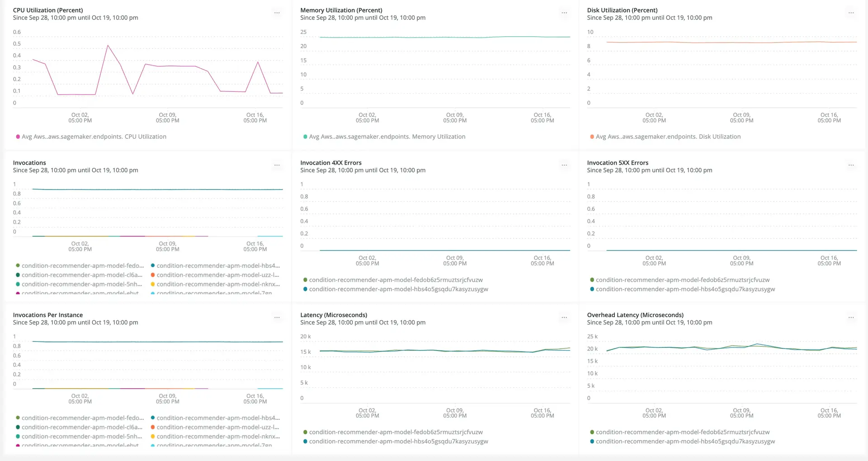Open Invocations Per Instance options menu
868x461 pixels.
277,318
